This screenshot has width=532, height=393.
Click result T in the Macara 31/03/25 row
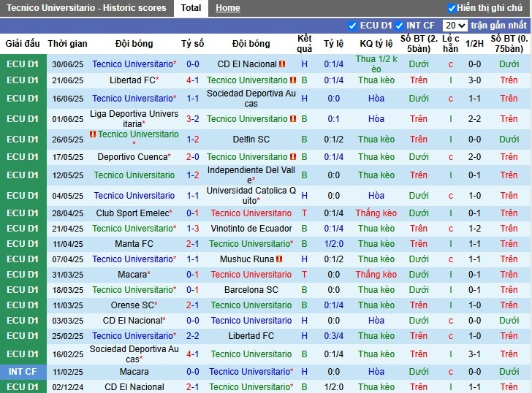pyautogui.click(x=304, y=275)
